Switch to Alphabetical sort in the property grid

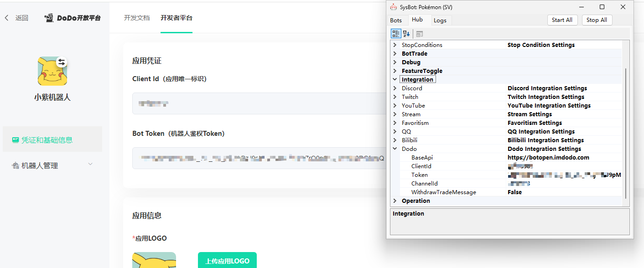(x=405, y=33)
